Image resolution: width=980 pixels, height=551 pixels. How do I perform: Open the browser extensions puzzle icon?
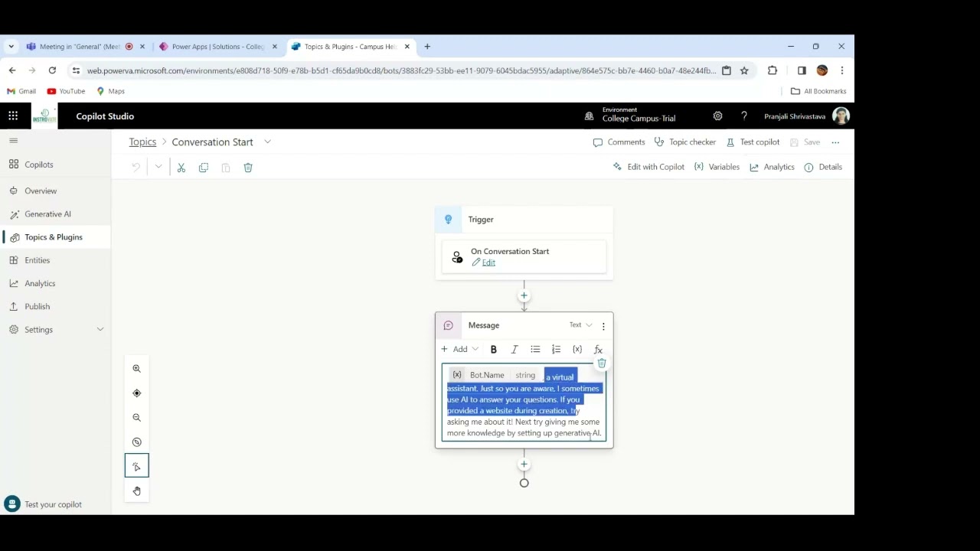[773, 70]
